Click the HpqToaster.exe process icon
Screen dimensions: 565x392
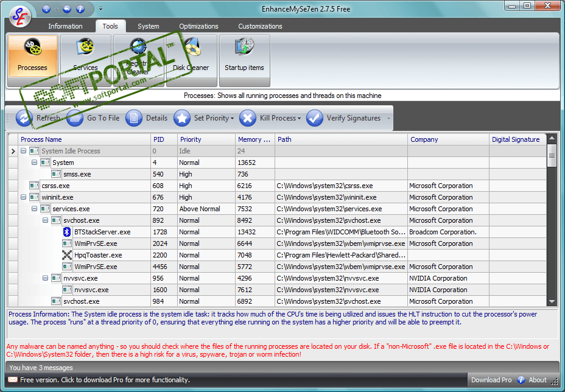(x=66, y=255)
